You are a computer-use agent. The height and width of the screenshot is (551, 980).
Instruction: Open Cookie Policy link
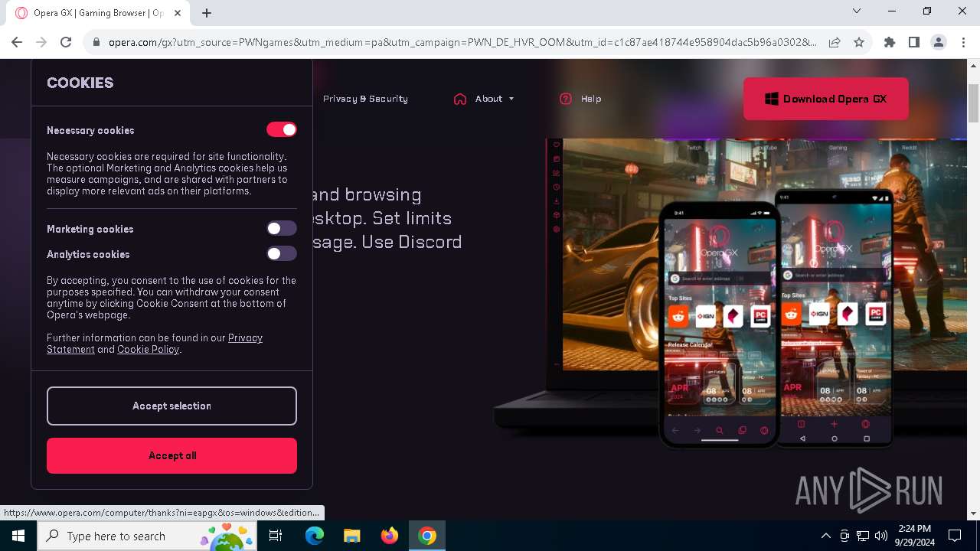(x=148, y=350)
